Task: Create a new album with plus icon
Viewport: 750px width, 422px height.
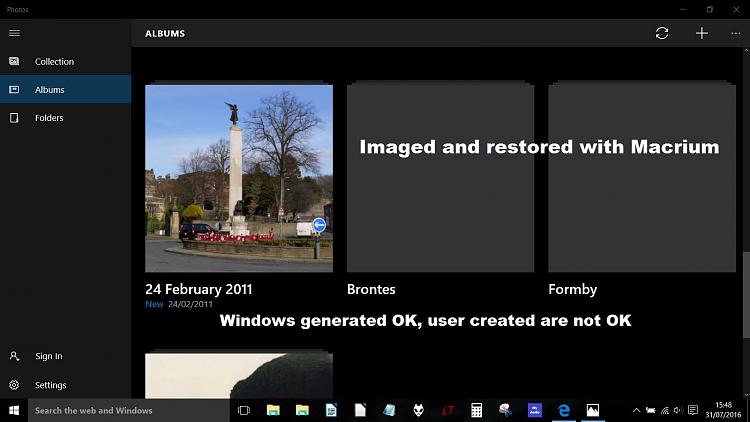Action: [x=702, y=33]
